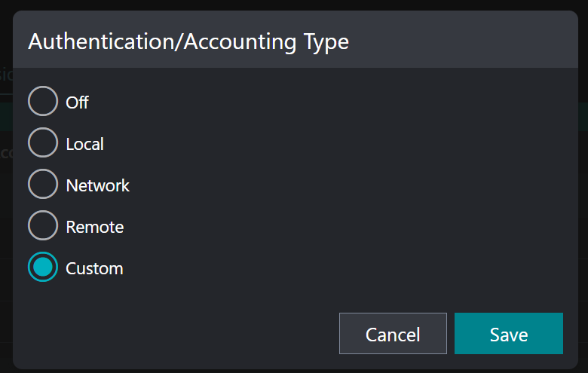This screenshot has height=373, width=588.
Task: Click the "Custom" option label
Action: pos(94,268)
